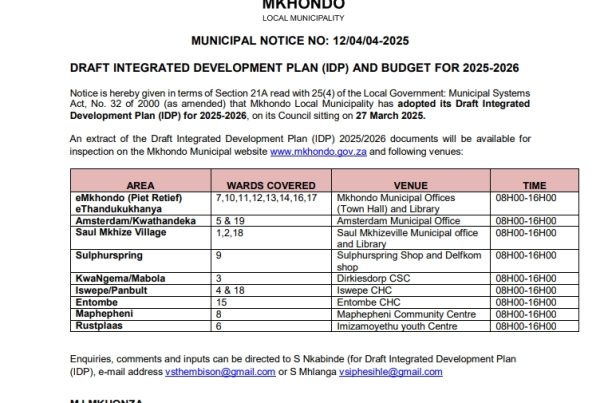
Task: Click the bold date '27 March 2025.'
Action: (391, 116)
